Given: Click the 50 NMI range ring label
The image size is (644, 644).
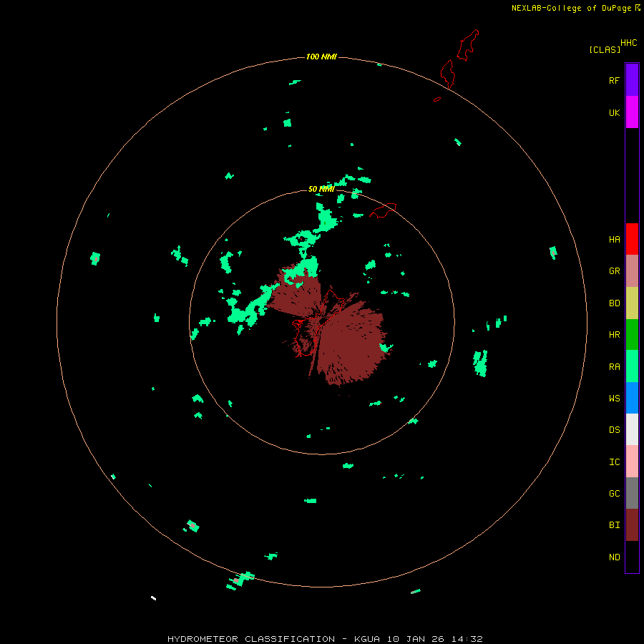Looking at the screenshot, I should 321,190.
